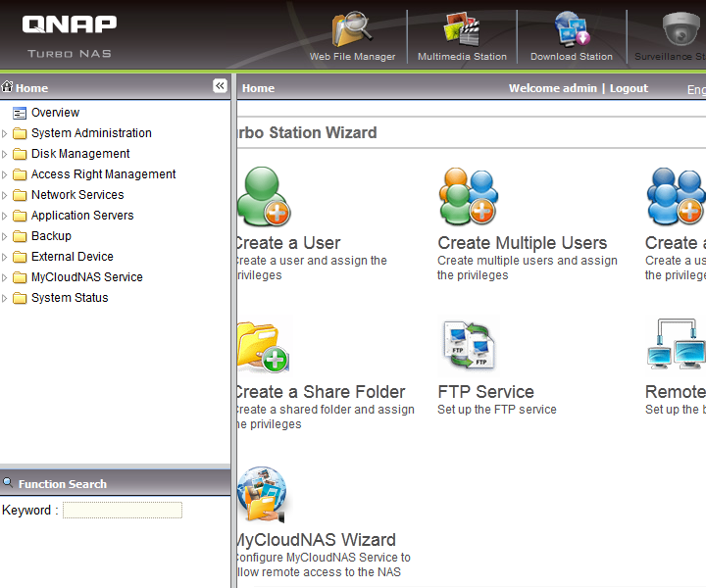The image size is (706, 588).
Task: Select System Status in sidebar
Action: click(70, 298)
